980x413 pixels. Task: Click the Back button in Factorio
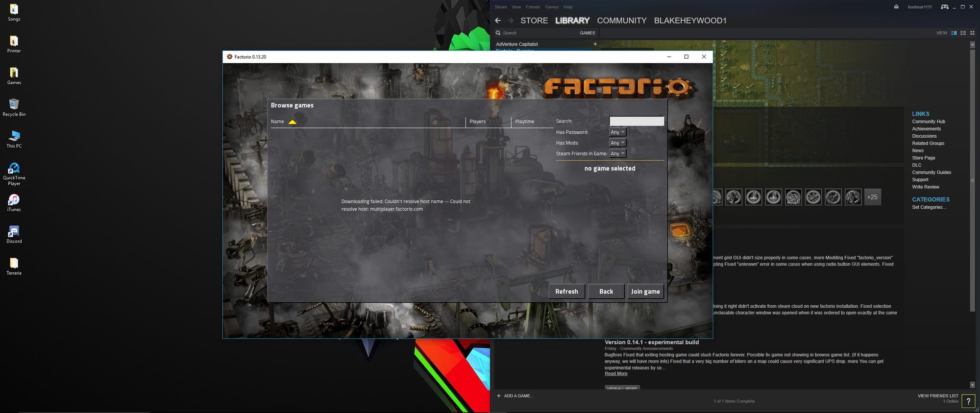606,292
